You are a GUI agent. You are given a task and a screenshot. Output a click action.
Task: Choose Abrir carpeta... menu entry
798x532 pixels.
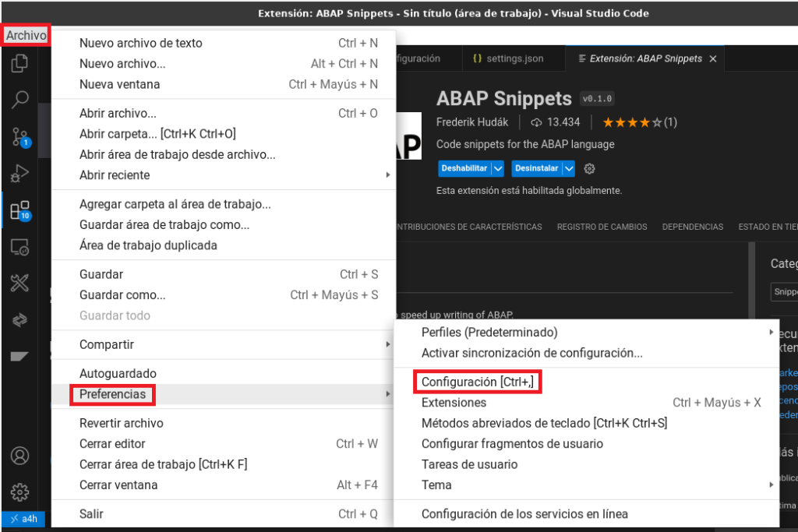(224, 134)
